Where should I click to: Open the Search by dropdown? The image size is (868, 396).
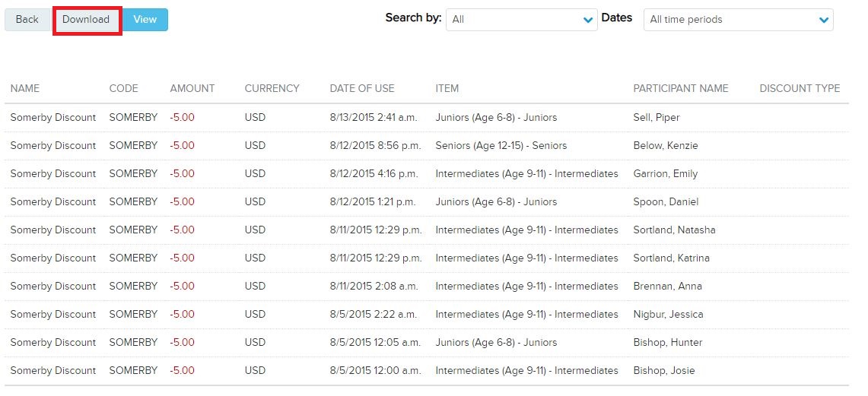point(521,19)
